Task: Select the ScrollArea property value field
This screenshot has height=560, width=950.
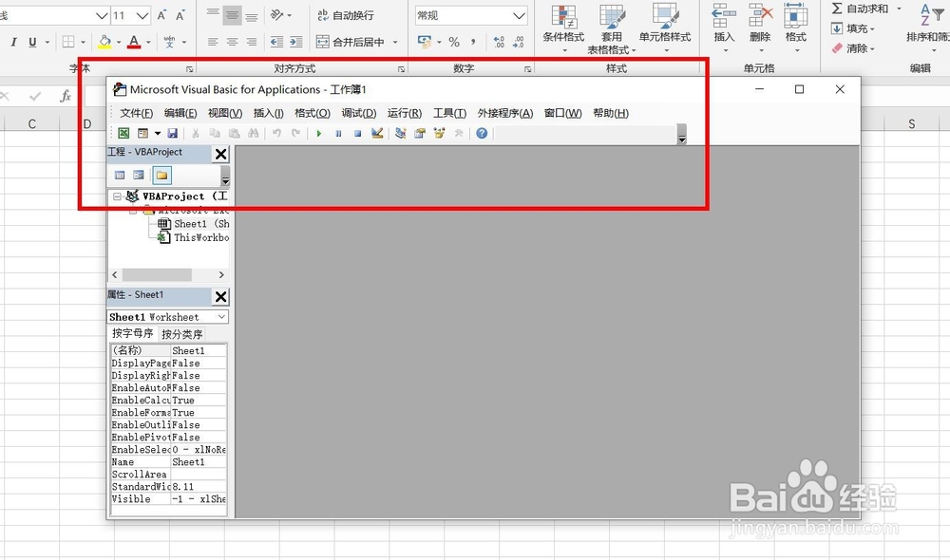Action: pos(199,475)
